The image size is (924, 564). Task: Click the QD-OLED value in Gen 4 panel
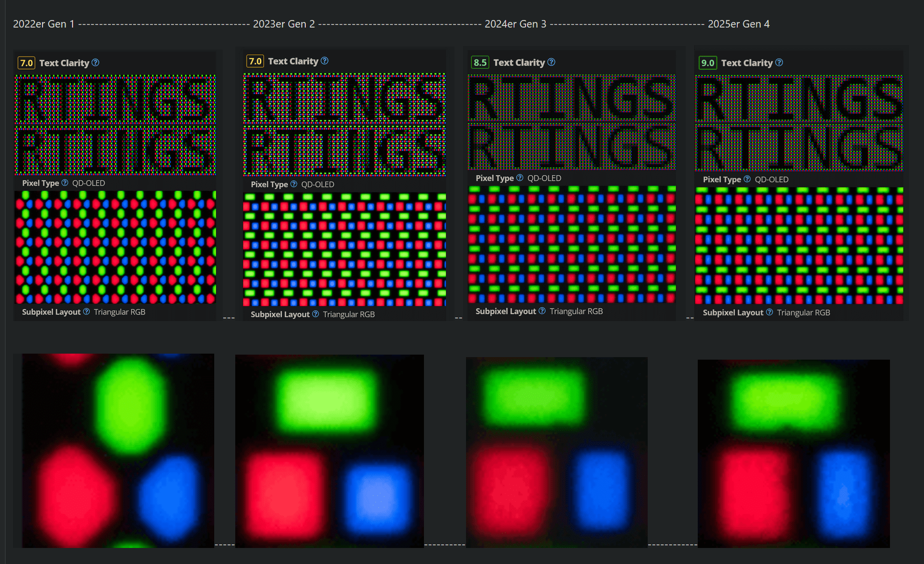click(x=771, y=180)
